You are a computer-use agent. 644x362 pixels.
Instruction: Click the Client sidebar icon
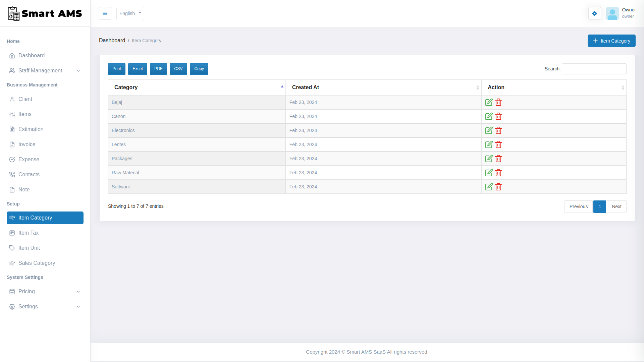(x=12, y=99)
